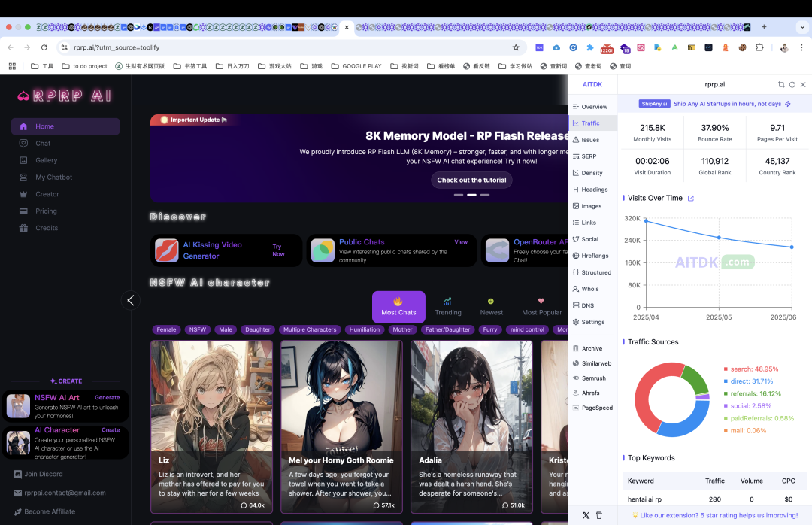812x525 pixels.
Task: Click the extension rating link
Action: tap(715, 516)
